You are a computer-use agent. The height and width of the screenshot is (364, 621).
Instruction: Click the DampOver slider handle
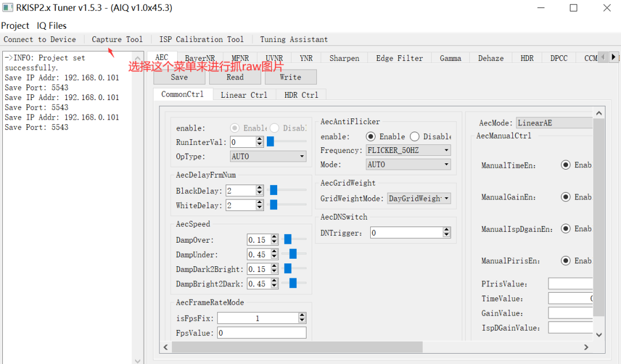(x=287, y=240)
